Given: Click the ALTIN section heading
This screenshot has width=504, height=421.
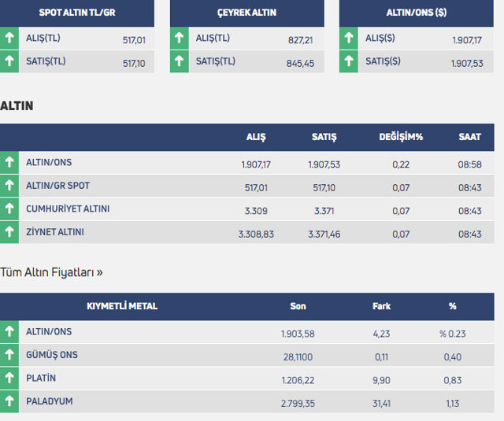Looking at the screenshot, I should (17, 105).
